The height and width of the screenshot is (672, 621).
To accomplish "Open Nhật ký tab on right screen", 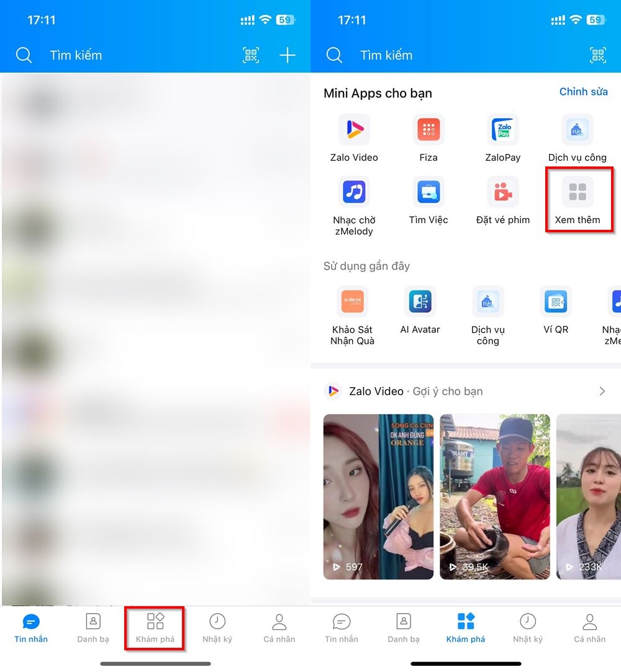I will (528, 629).
